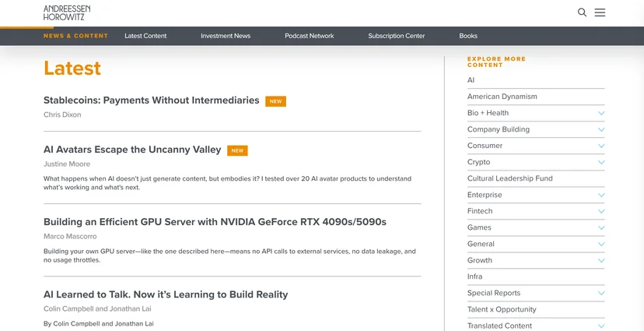Open the Books tab

coord(468,36)
